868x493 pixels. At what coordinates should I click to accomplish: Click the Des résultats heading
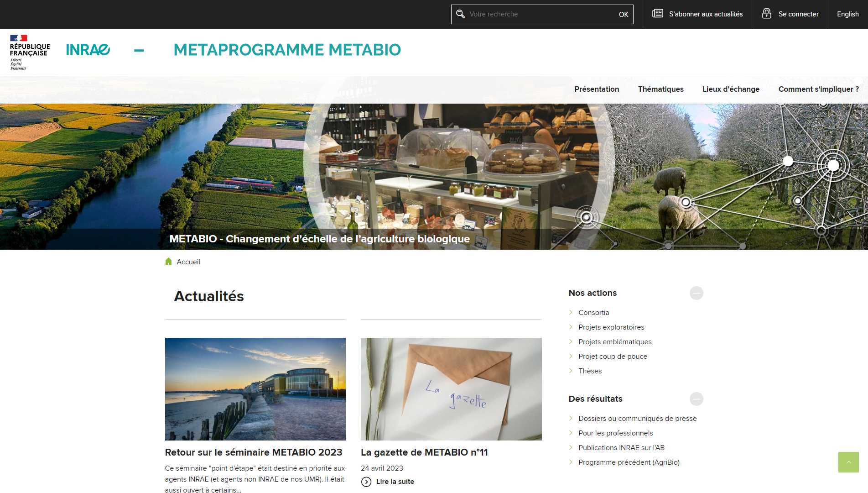(x=595, y=399)
